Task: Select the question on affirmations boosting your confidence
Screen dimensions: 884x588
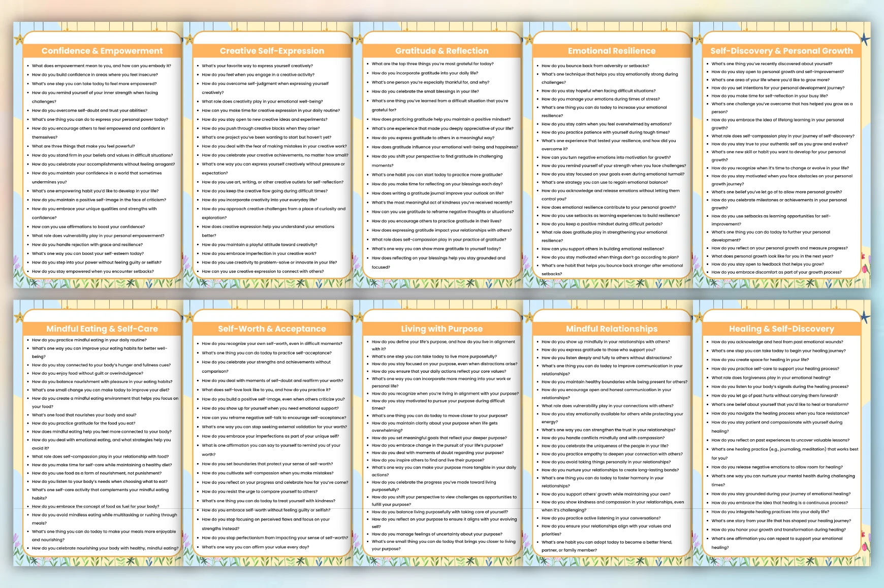Action: (x=88, y=227)
